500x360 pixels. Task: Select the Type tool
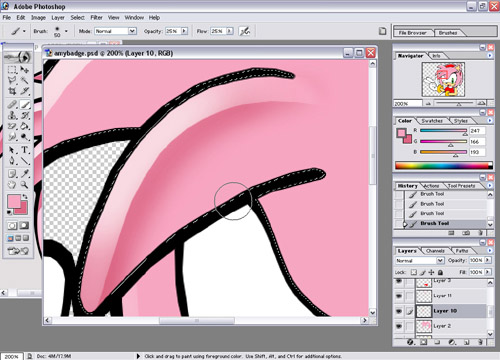[25, 150]
